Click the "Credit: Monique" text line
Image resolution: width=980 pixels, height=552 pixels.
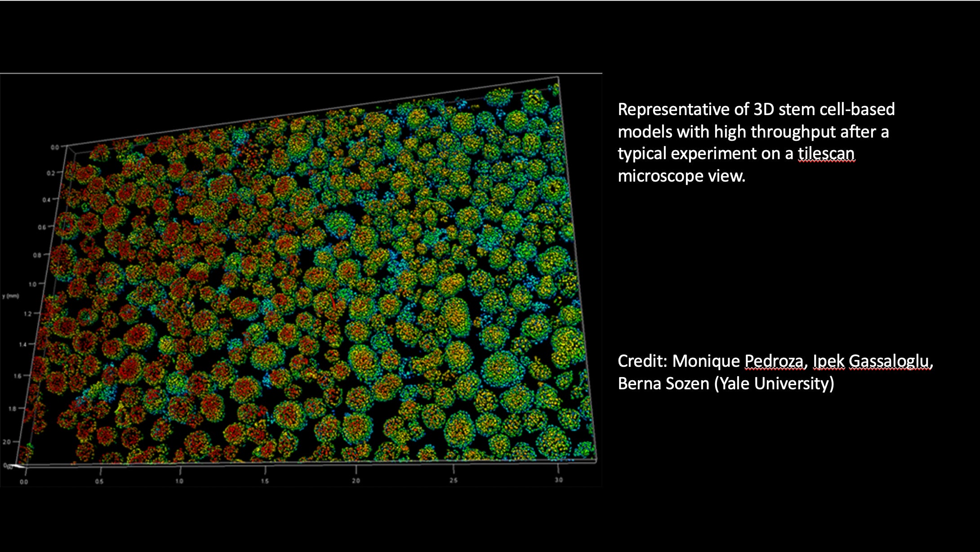679,361
